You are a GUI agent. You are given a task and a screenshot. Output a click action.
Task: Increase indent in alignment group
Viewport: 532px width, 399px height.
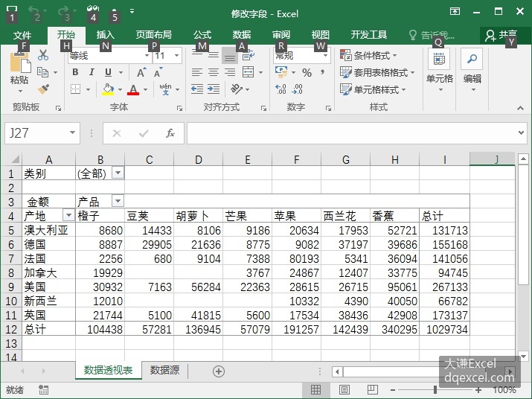214,89
